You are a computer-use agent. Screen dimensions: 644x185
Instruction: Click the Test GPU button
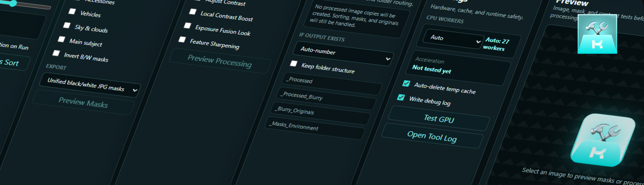(x=439, y=118)
